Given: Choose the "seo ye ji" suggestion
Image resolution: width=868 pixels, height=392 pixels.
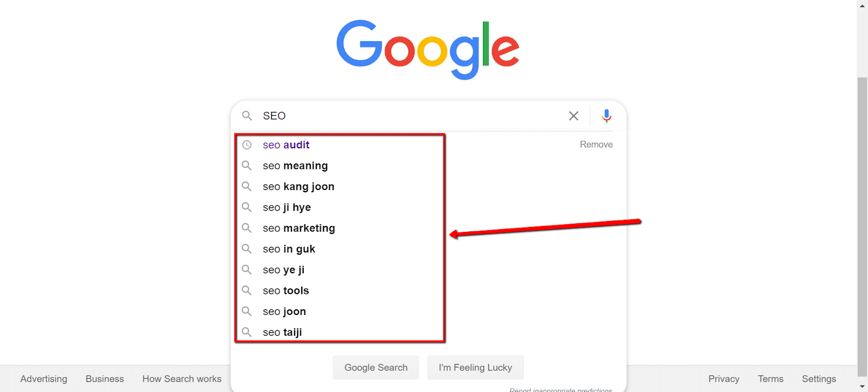Looking at the screenshot, I should pos(283,270).
